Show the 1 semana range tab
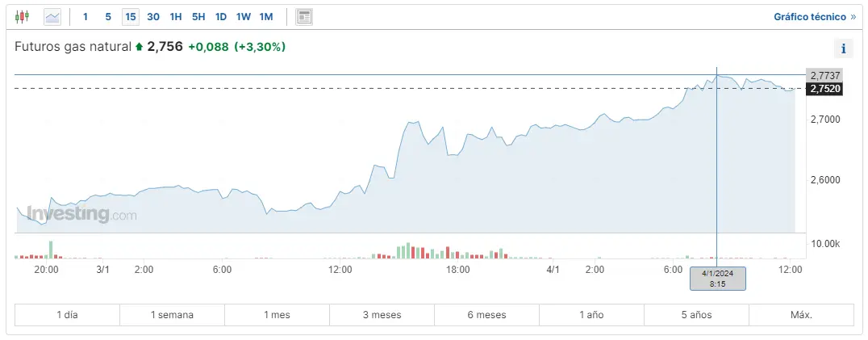 (172, 315)
